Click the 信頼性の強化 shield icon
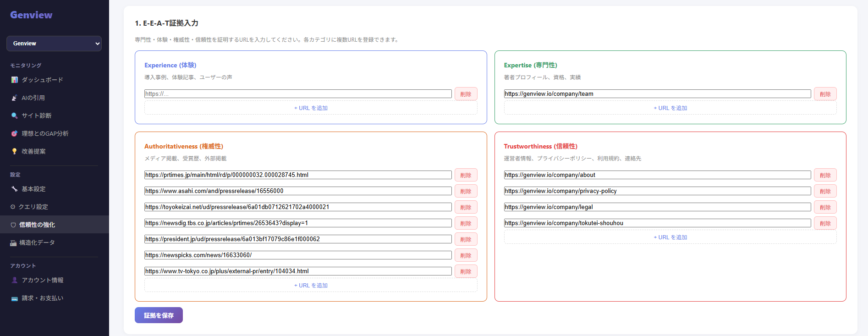Image resolution: width=868 pixels, height=336 pixels. (13, 225)
